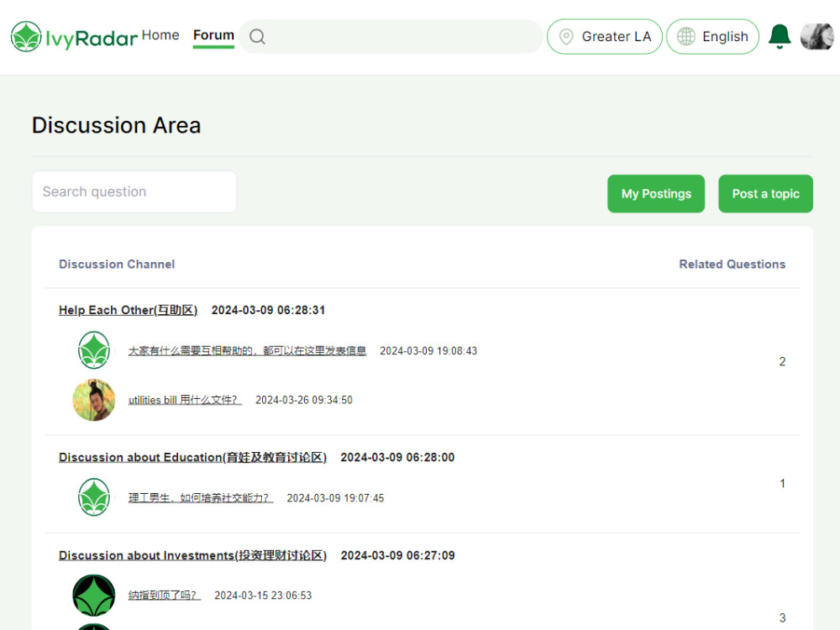Screen dimensions: 840x630
Task: Click avatar of utilities bill post author
Action: point(94,400)
